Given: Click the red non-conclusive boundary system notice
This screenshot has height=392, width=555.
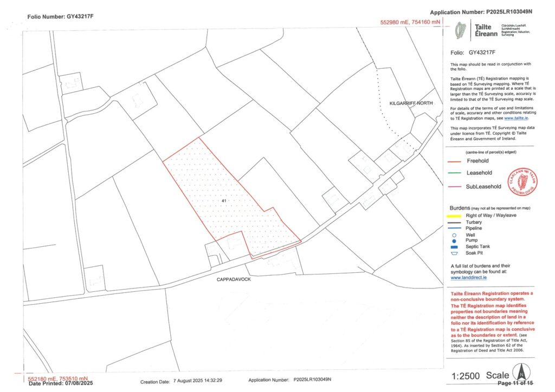Looking at the screenshot, I should [492, 314].
